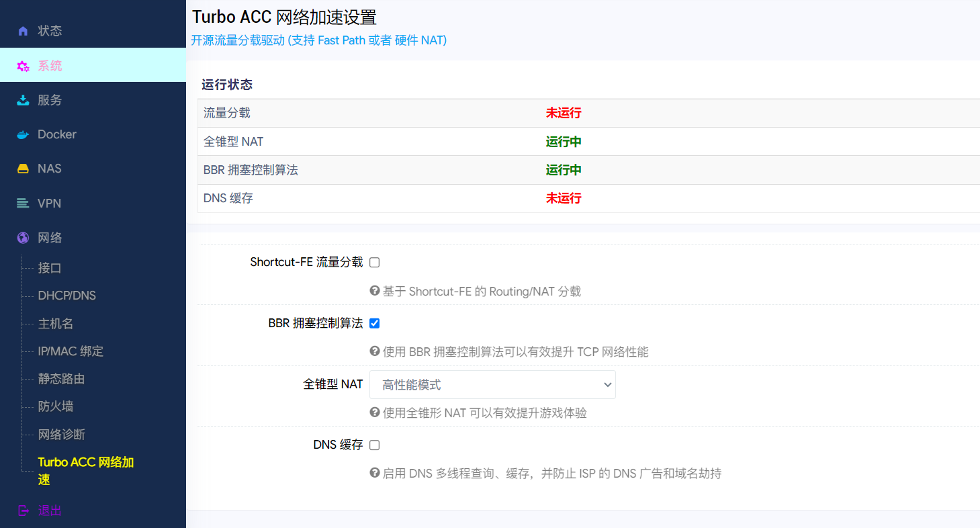Click the gears icon beside 系统
980x528 pixels.
[23, 66]
